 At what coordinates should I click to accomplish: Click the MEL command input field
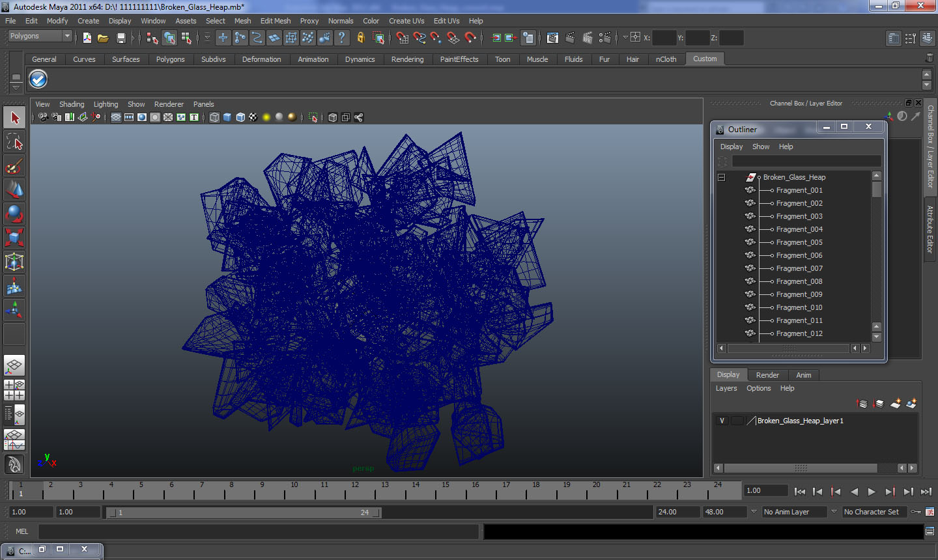point(259,531)
